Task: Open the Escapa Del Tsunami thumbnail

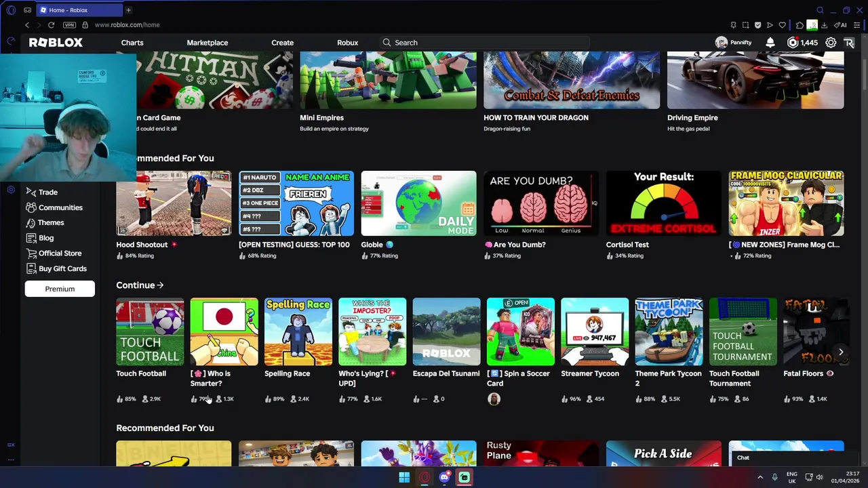Action: coord(446,331)
